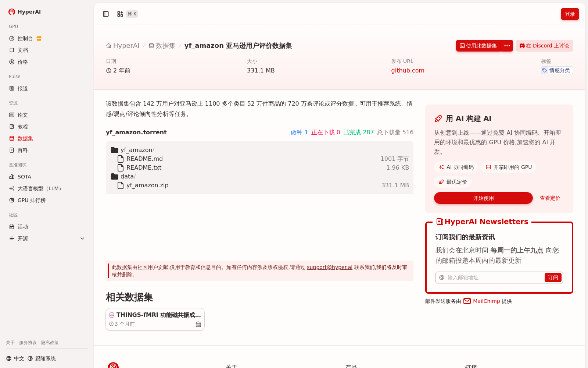Open 查看定价 link
The height and width of the screenshot is (368, 588).
(550, 198)
